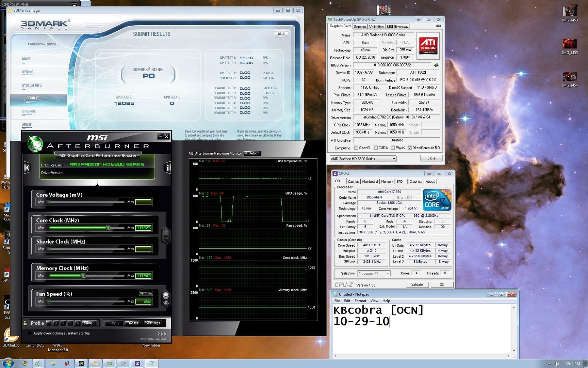Select Afterburner profile slot 2
Image resolution: width=588 pixels, height=368 pixels.
point(56,323)
